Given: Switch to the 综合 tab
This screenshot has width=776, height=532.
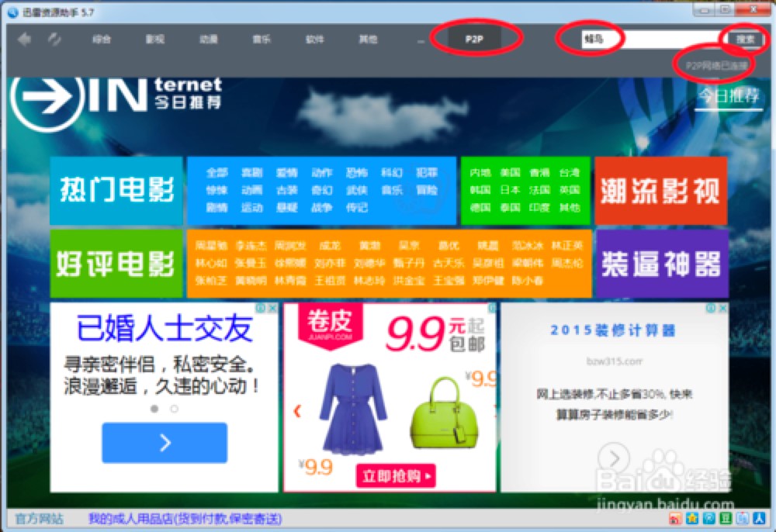Looking at the screenshot, I should coord(102,39).
